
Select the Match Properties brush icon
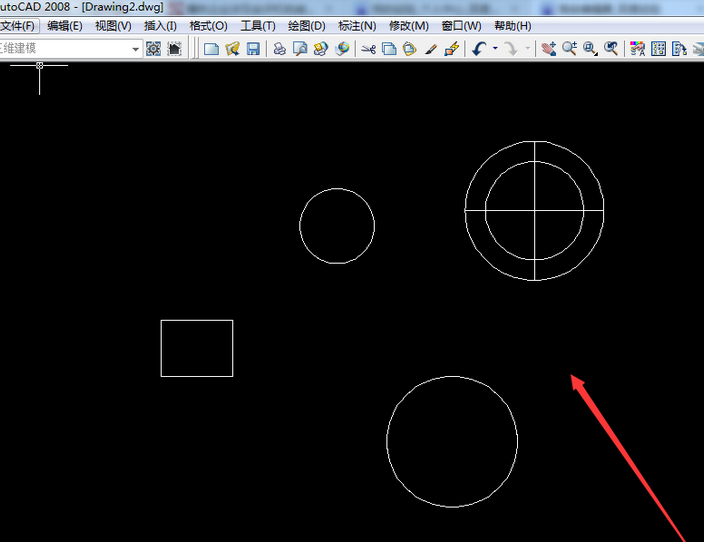pyautogui.click(x=430, y=48)
